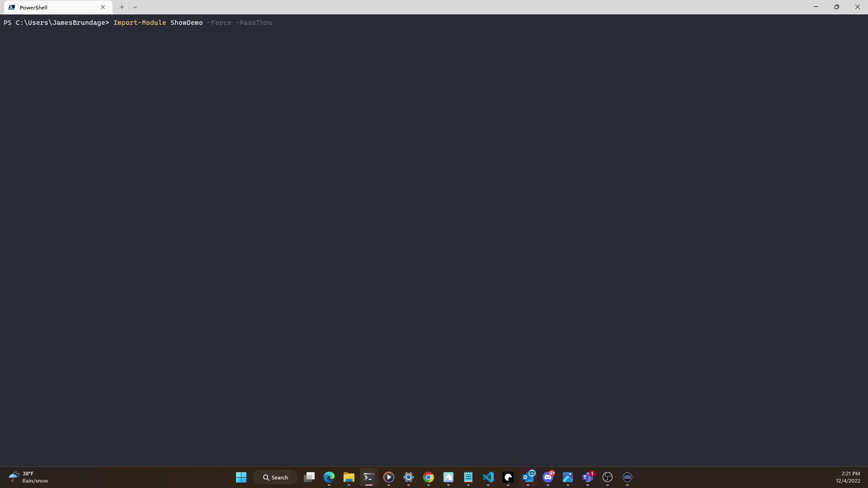Expand terminal tab dropdown arrow
Viewport: 868px width, 488px height.
pos(134,7)
